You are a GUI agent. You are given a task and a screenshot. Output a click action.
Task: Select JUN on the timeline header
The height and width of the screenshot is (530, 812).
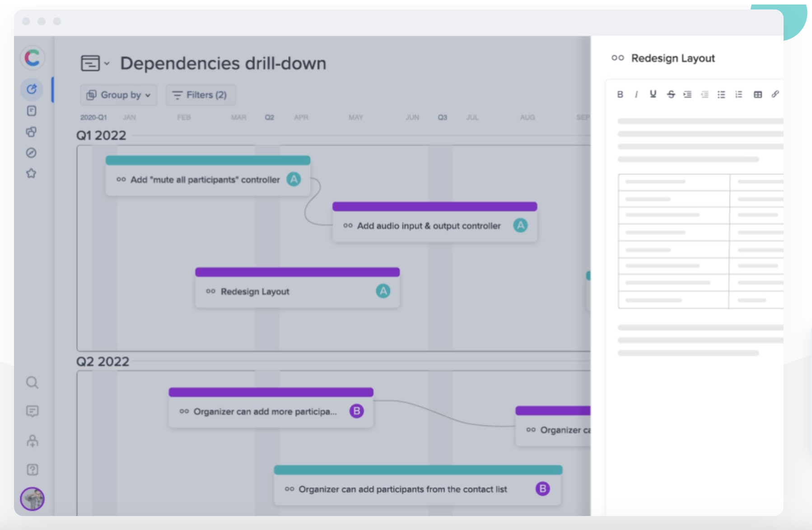click(x=412, y=117)
